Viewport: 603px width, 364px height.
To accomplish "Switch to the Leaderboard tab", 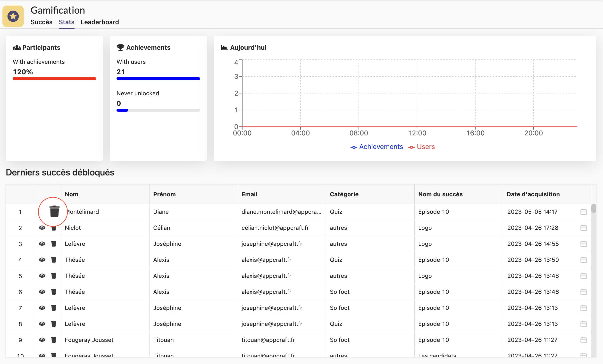I will pyautogui.click(x=99, y=22).
